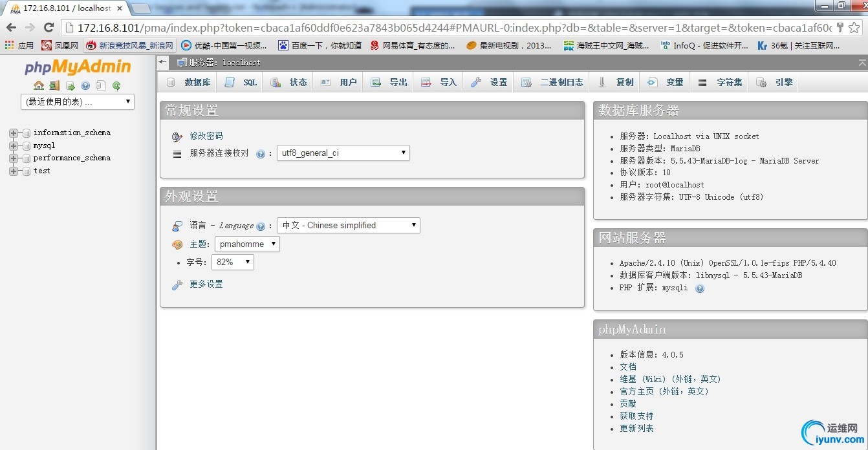Open pmahomme theme dropdown
This screenshot has width=868, height=450.
[247, 244]
